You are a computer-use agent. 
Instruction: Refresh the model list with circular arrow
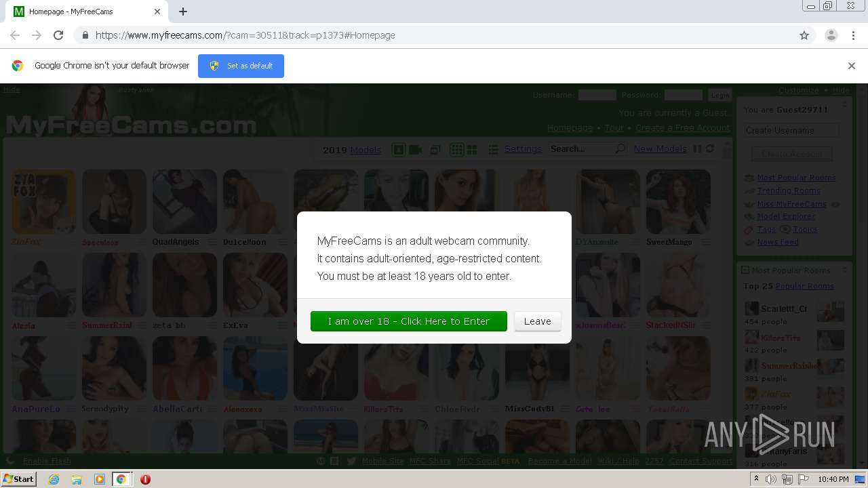[710, 149]
